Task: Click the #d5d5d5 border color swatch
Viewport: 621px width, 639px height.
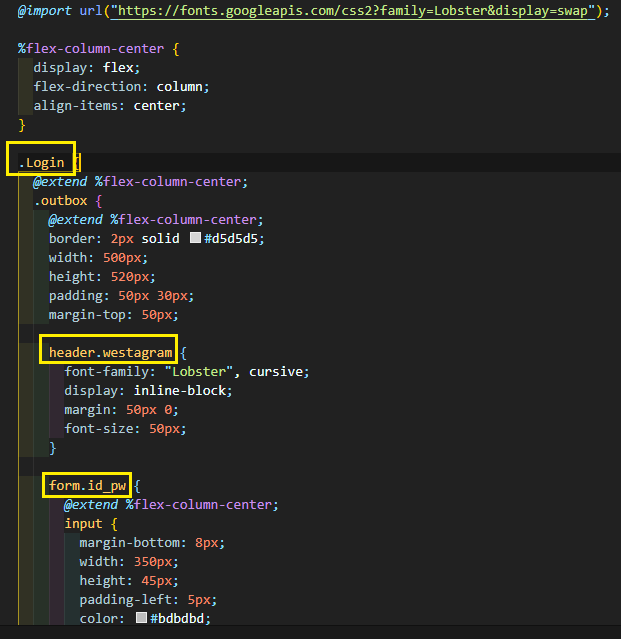Action: pyautogui.click(x=195, y=238)
